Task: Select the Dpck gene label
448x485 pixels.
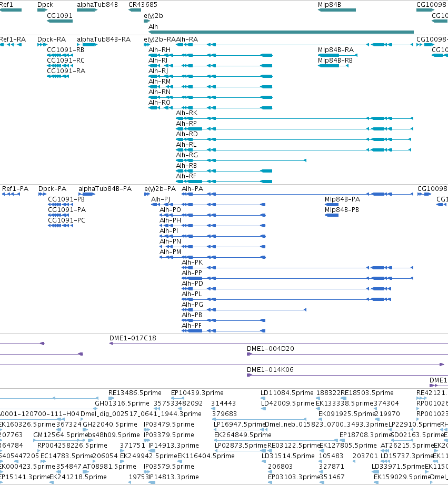Action: 45,5
